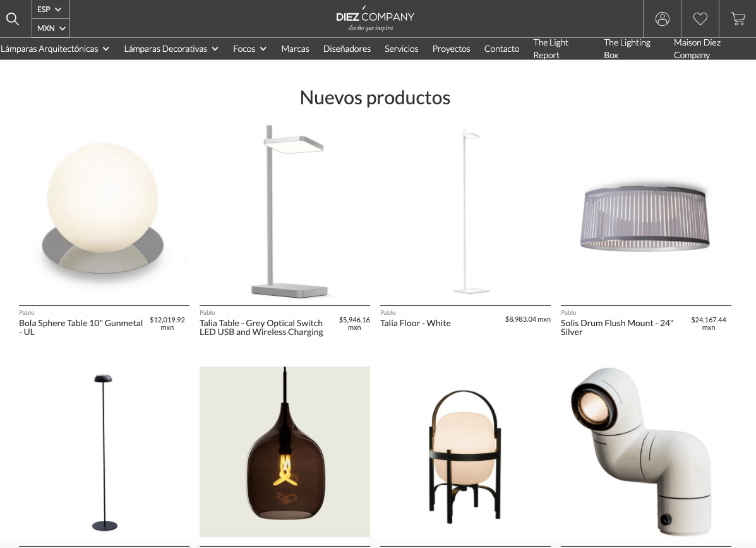Screen dimensions: 756x548
Task: Expand the Focos menu
Action: point(249,49)
